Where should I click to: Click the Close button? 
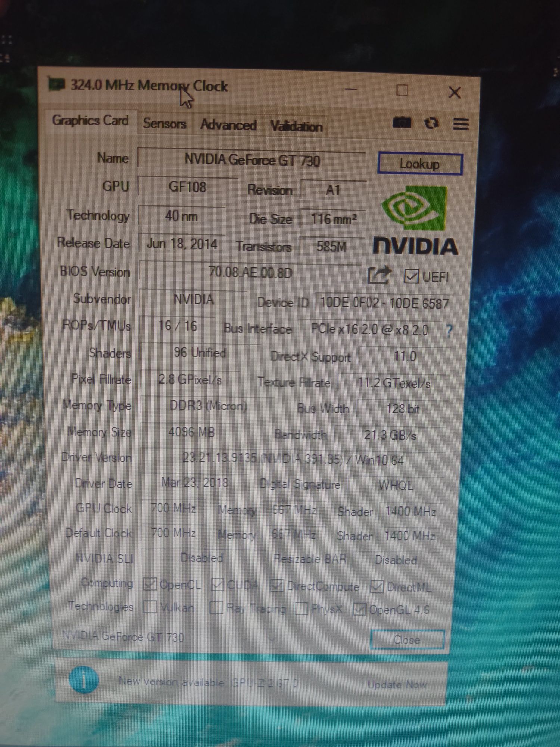[x=407, y=640]
